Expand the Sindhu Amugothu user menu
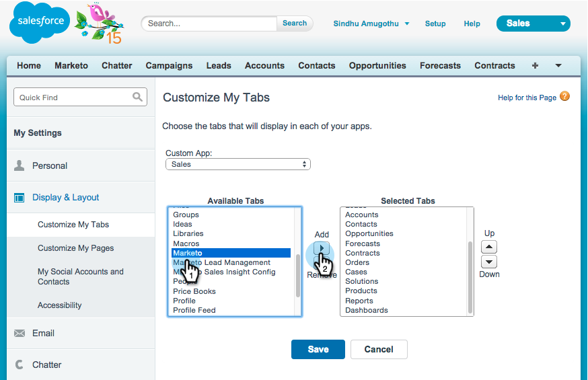The height and width of the screenshot is (380, 588). tap(407, 24)
